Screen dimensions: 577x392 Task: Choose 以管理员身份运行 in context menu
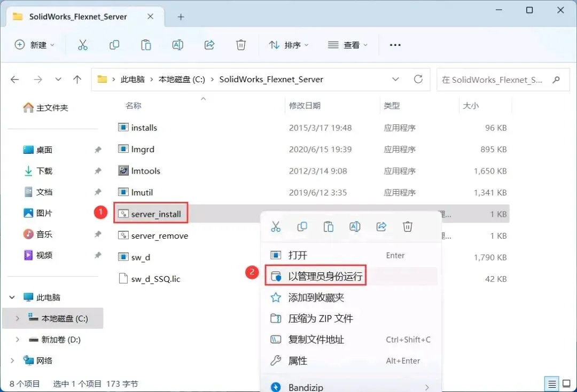click(x=350, y=276)
